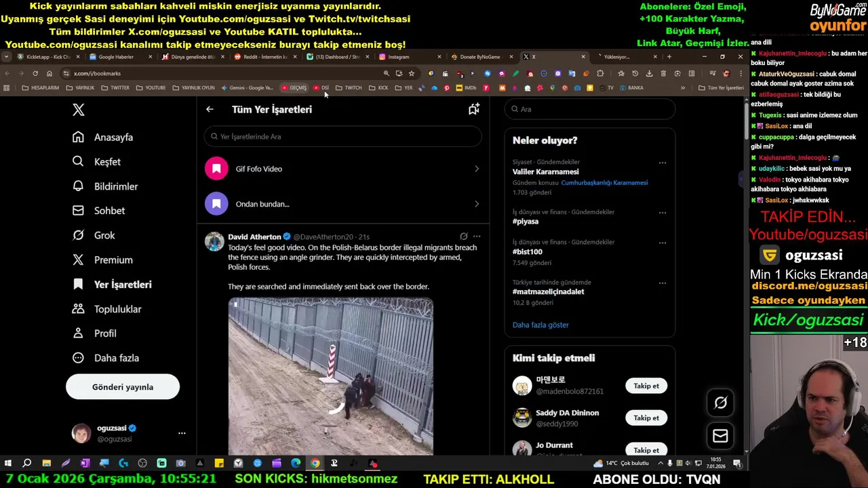The image size is (868, 488).
Task: Switch to Kicklet.app browser tab
Action: tap(48, 57)
